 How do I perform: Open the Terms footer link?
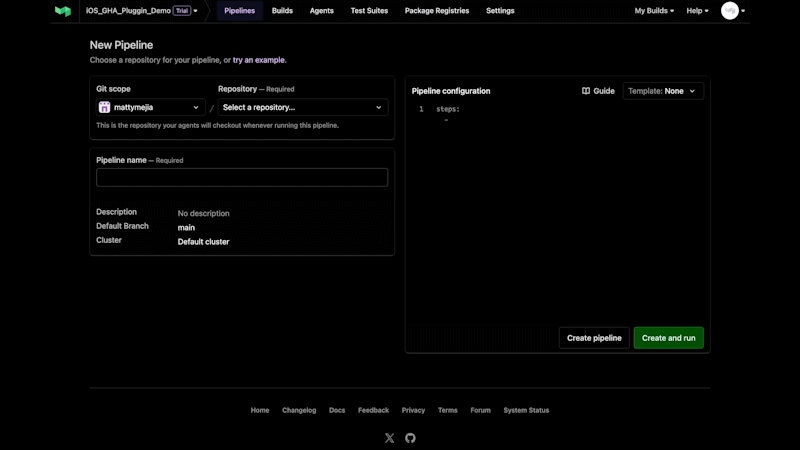click(x=447, y=410)
